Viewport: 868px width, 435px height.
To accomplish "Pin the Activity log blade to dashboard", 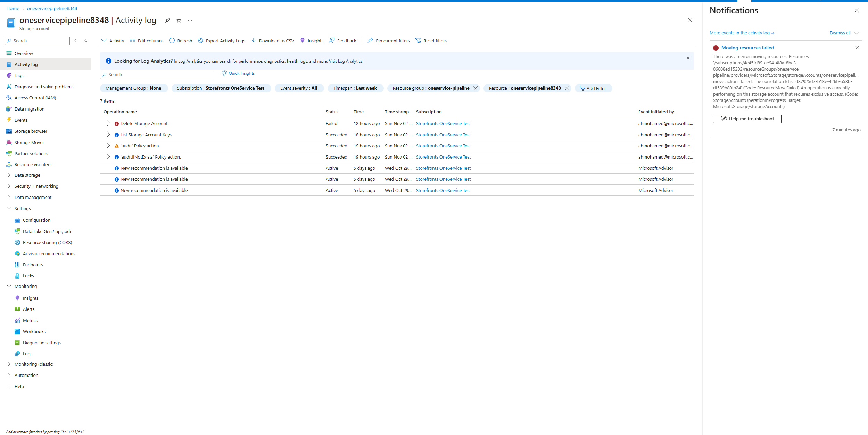I will point(168,20).
